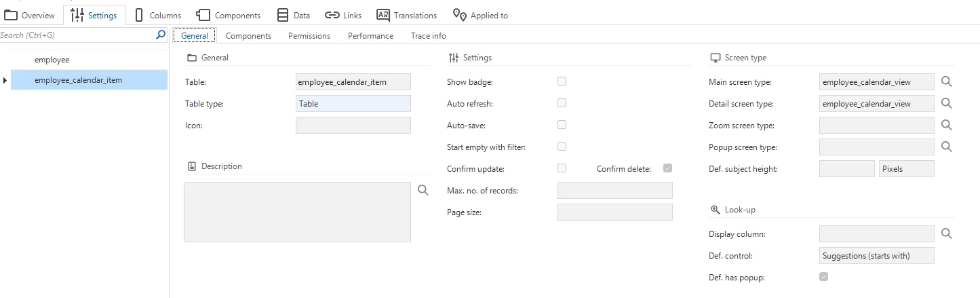Open lookup for Detail screen type
The image size is (980, 298).
pyautogui.click(x=947, y=104)
